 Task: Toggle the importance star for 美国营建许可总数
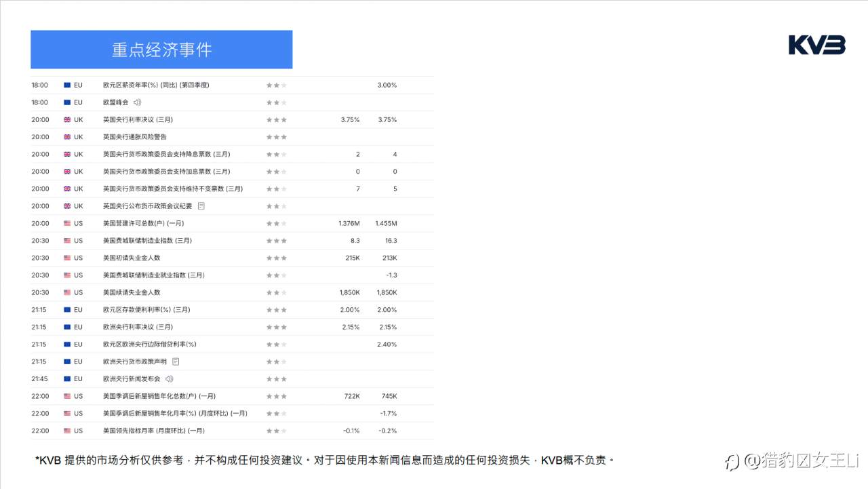(276, 223)
